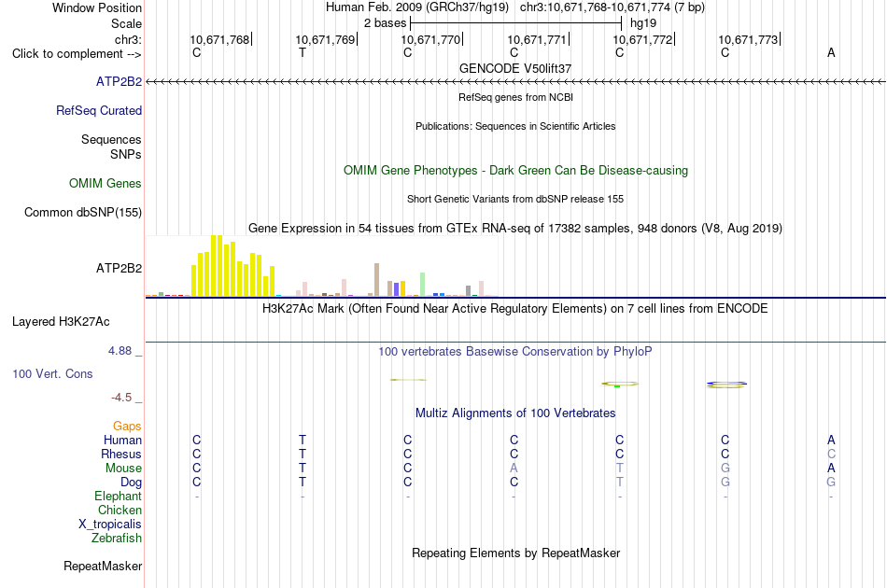This screenshot has width=887, height=588.
Task: Click the base T in the reference sequence row
Action: click(x=303, y=53)
